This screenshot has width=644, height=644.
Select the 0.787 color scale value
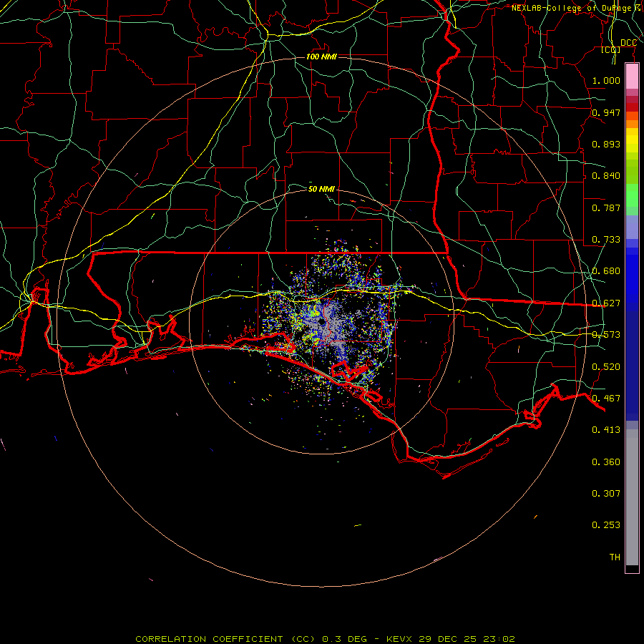click(x=606, y=208)
